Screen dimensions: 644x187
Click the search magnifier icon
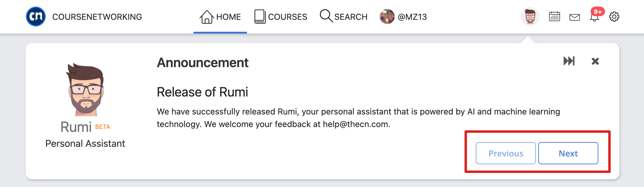point(326,16)
